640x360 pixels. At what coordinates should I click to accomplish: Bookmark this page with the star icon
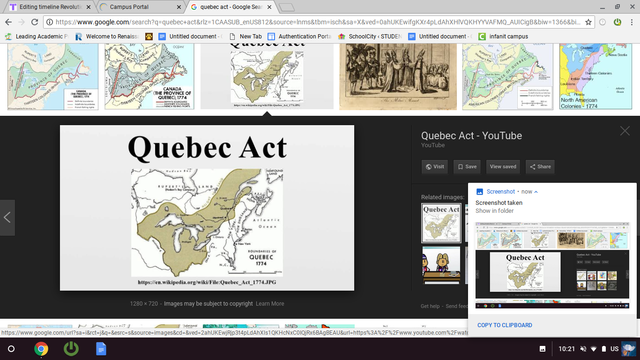(x=588, y=22)
